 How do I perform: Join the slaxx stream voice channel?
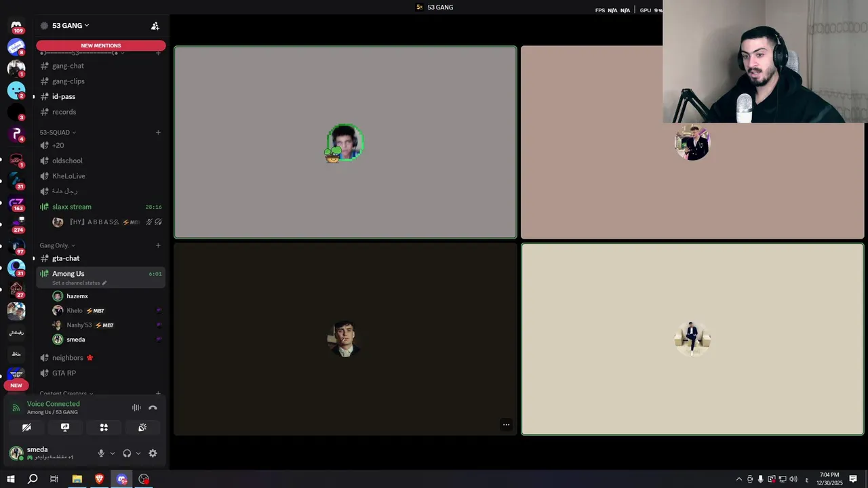(101, 207)
